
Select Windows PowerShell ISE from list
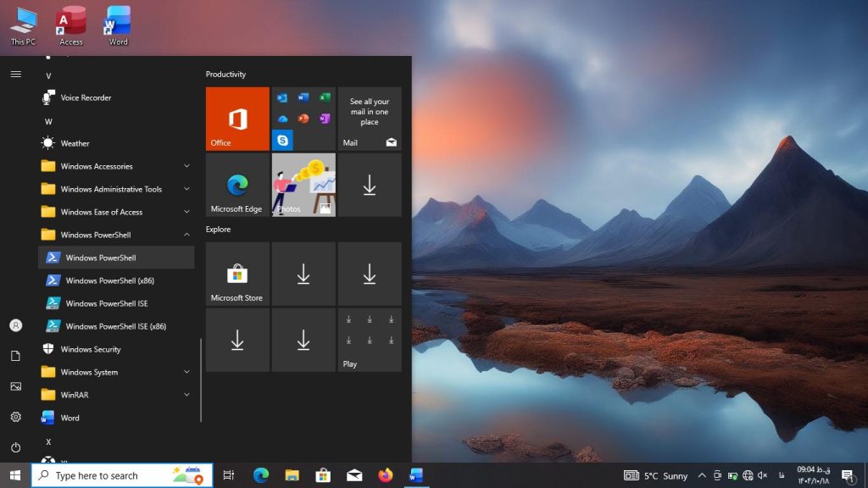(107, 303)
